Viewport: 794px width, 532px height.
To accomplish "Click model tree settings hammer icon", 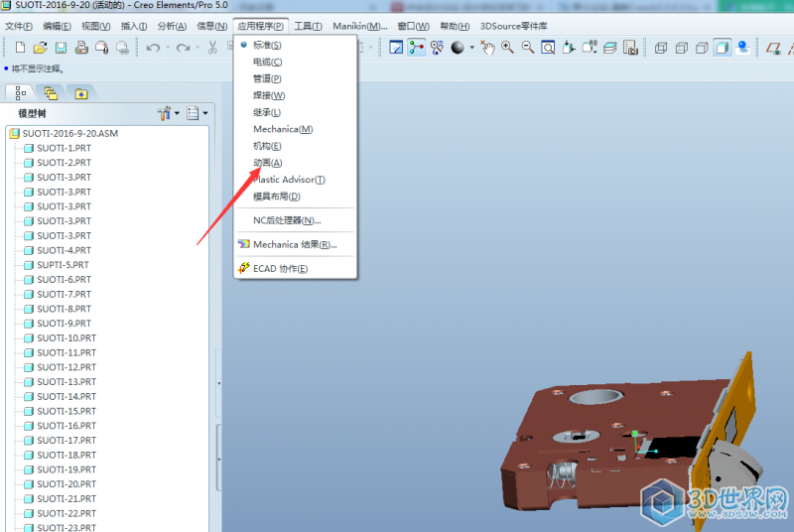I will [x=164, y=113].
